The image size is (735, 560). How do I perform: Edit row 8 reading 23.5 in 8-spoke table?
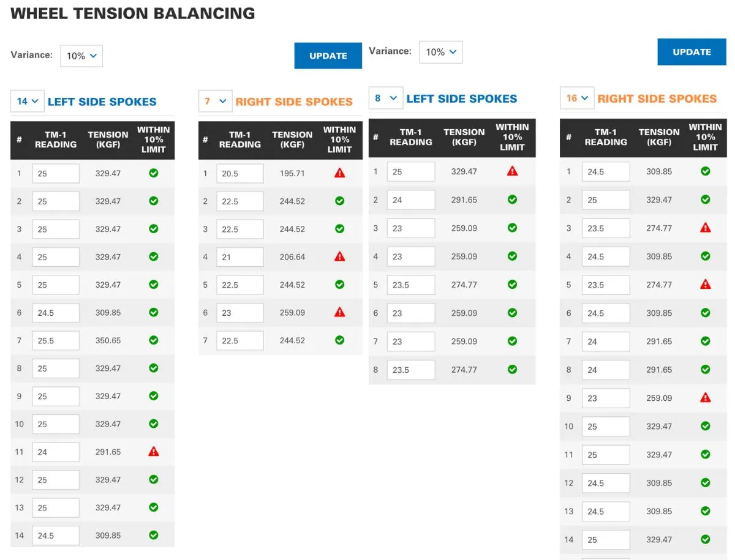(411, 370)
